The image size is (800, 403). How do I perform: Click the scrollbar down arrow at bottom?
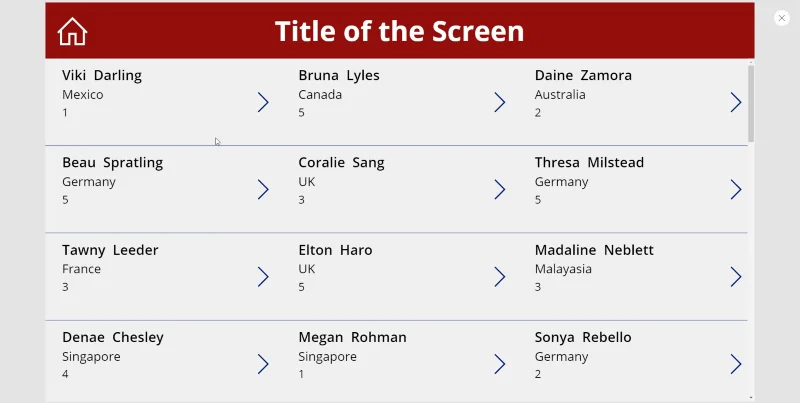tap(751, 397)
